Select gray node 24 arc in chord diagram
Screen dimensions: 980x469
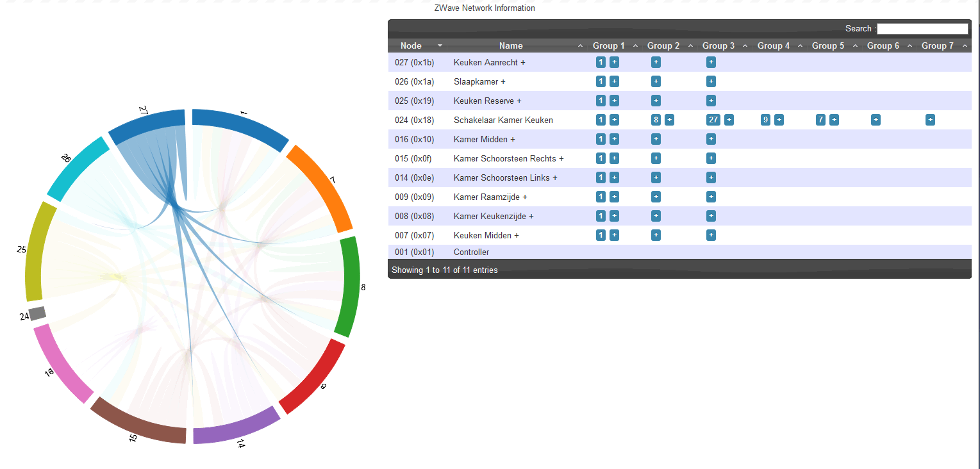click(x=38, y=313)
